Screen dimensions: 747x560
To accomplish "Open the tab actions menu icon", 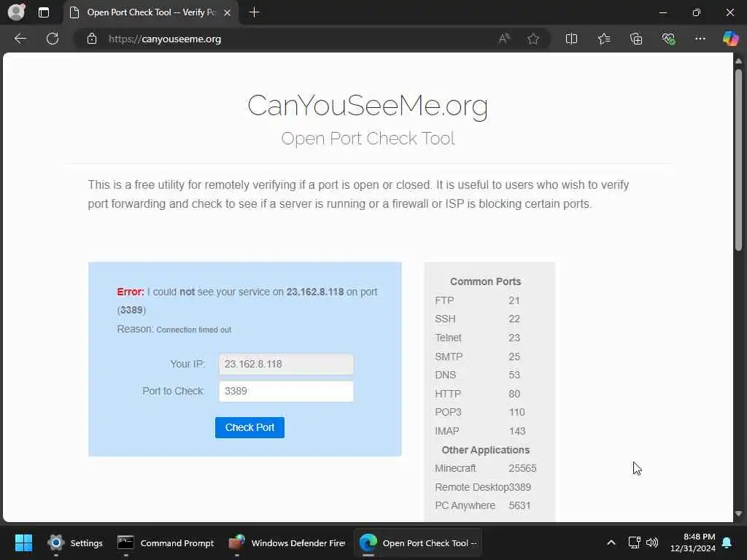I will click(x=43, y=12).
